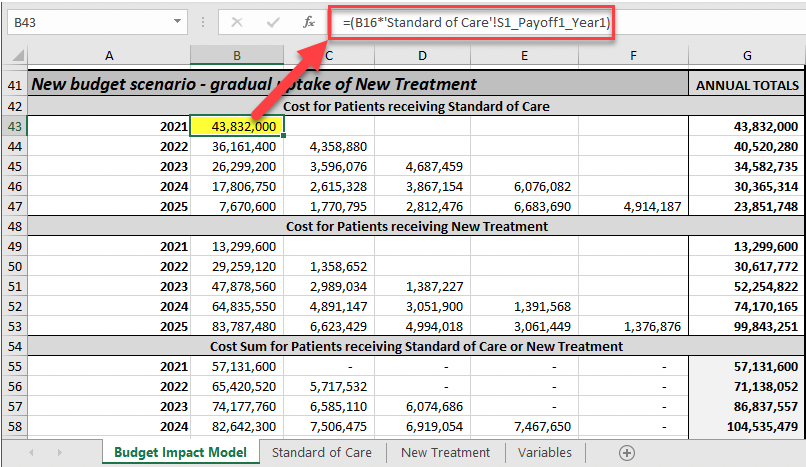Click 'Cost for Patients receiving Standard of Care' heading
Image resolution: width=806 pixels, height=467 pixels.
click(416, 106)
